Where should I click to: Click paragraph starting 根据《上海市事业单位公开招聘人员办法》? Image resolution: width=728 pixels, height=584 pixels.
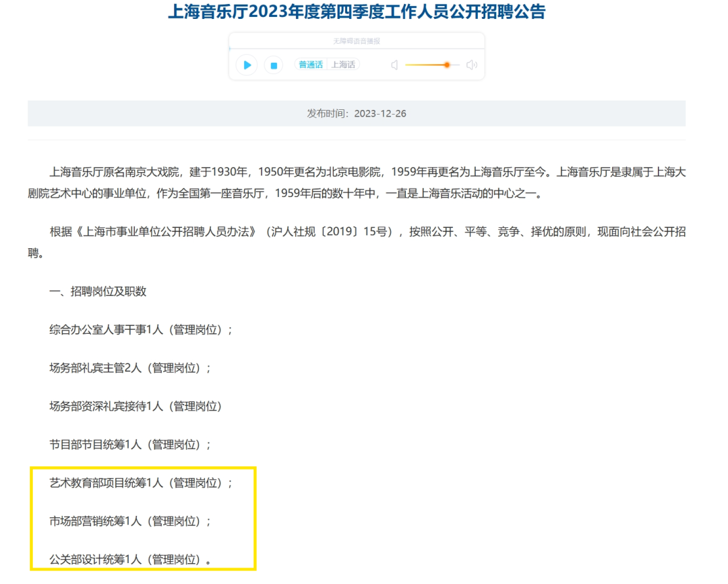click(x=357, y=242)
